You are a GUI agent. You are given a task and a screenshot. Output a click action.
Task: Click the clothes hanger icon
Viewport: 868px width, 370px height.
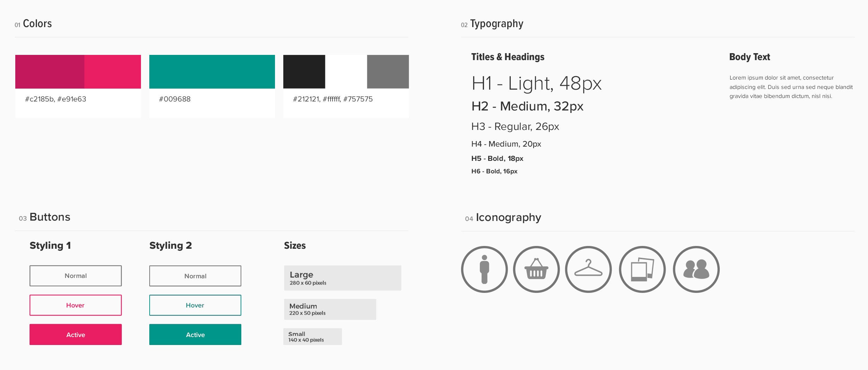pyautogui.click(x=589, y=269)
